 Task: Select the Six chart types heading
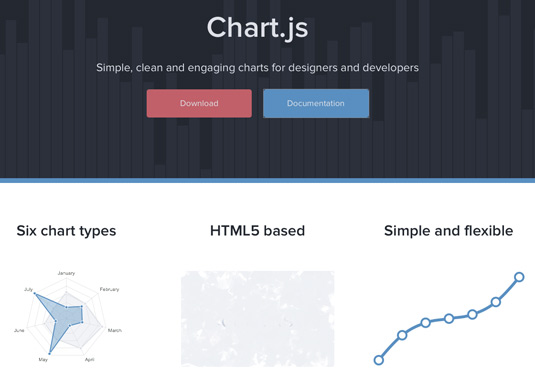(x=67, y=231)
